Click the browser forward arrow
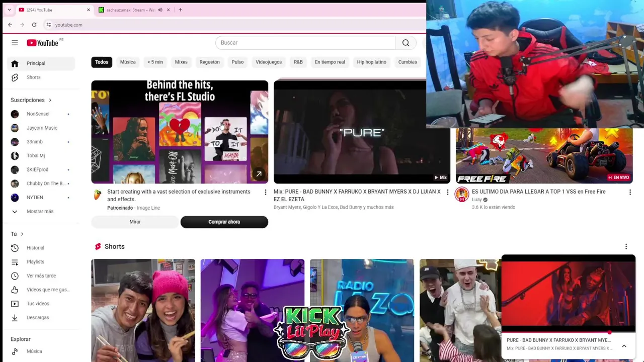The height and width of the screenshot is (362, 644). pos(22,25)
